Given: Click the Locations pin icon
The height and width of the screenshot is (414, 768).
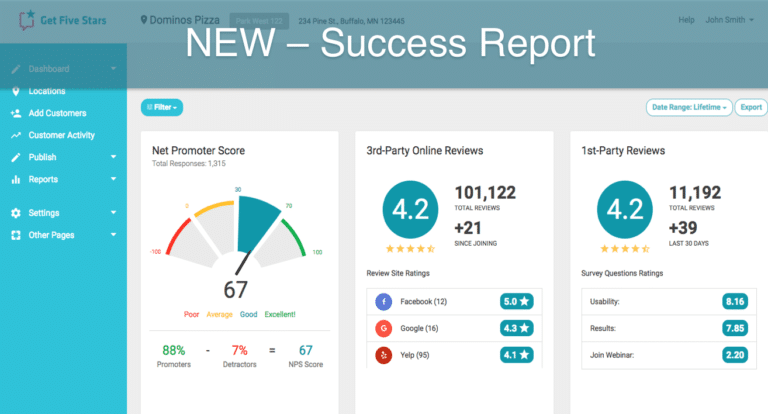Looking at the screenshot, I should [16, 91].
